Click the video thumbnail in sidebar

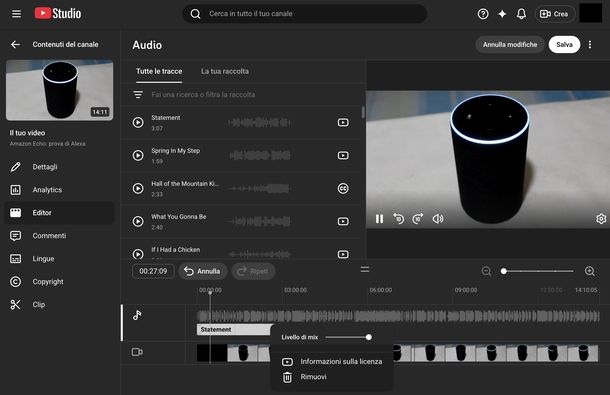click(x=60, y=90)
